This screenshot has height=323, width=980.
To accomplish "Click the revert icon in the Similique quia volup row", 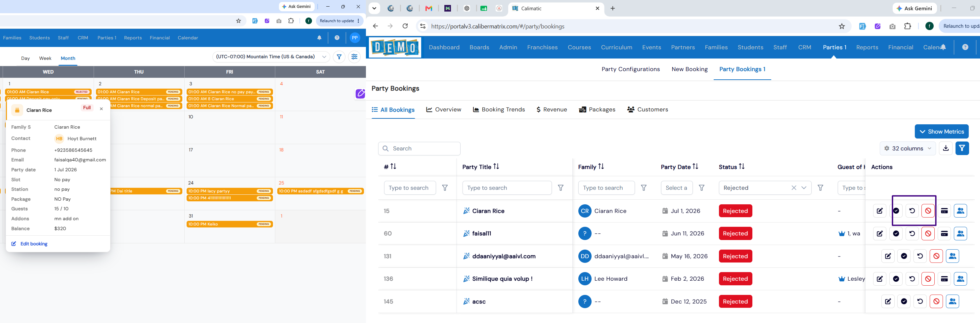I will pos(912,279).
